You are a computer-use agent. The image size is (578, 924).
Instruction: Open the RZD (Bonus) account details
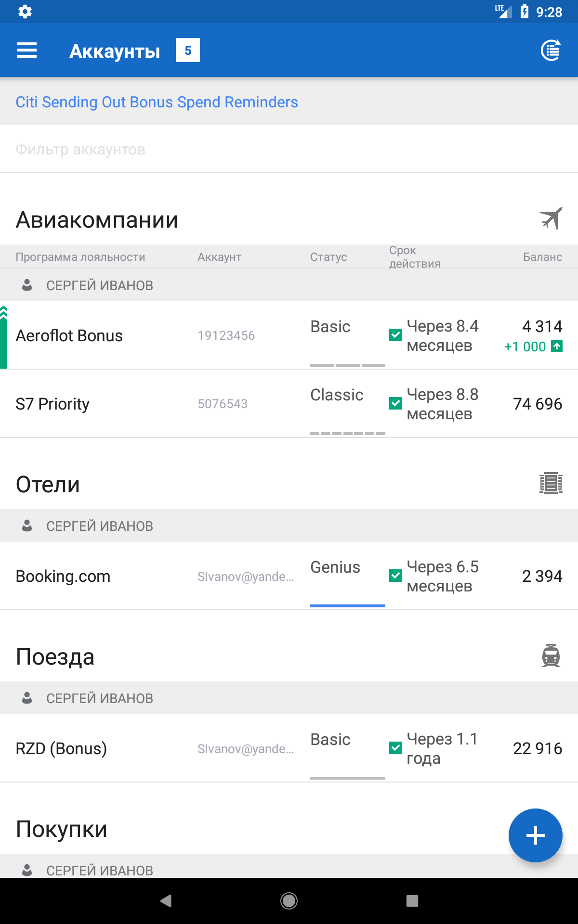(x=289, y=748)
